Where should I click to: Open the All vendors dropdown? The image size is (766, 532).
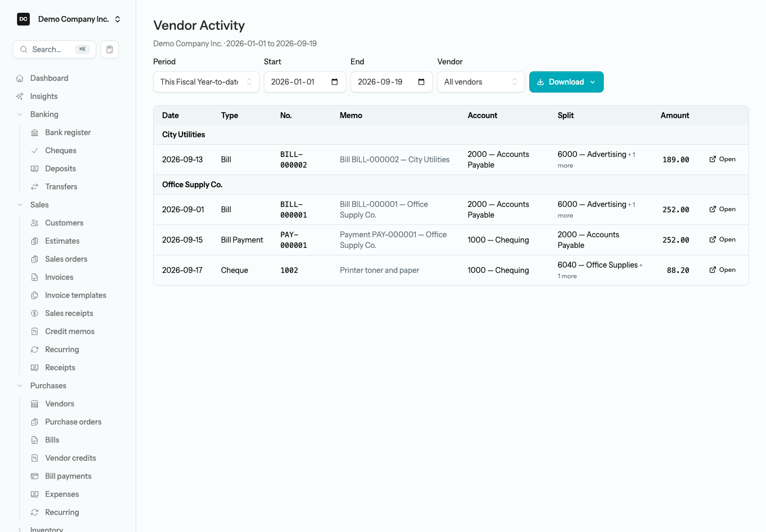481,82
